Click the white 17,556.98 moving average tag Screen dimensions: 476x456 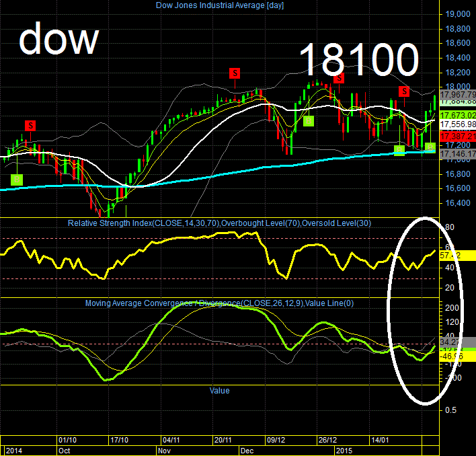point(458,124)
